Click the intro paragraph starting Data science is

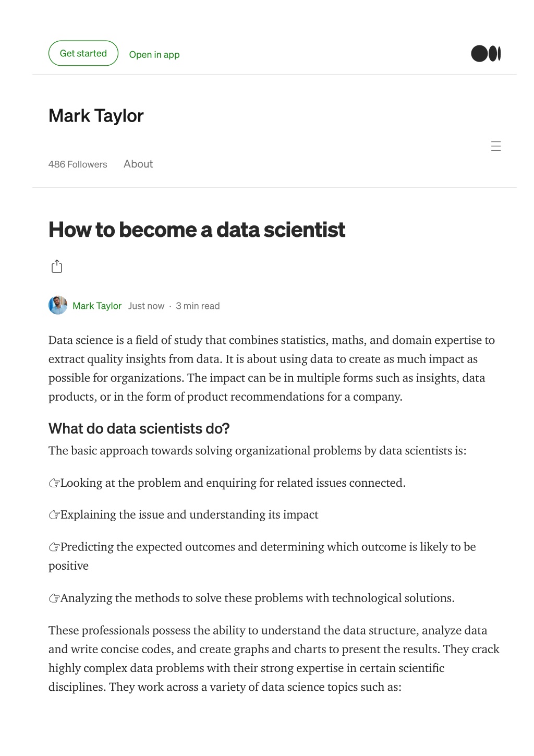click(272, 368)
